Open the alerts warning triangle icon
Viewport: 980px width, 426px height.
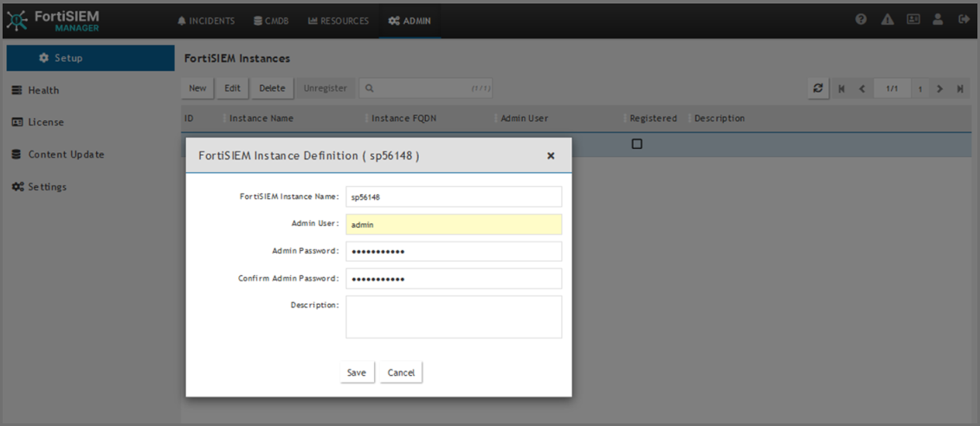pyautogui.click(x=887, y=20)
